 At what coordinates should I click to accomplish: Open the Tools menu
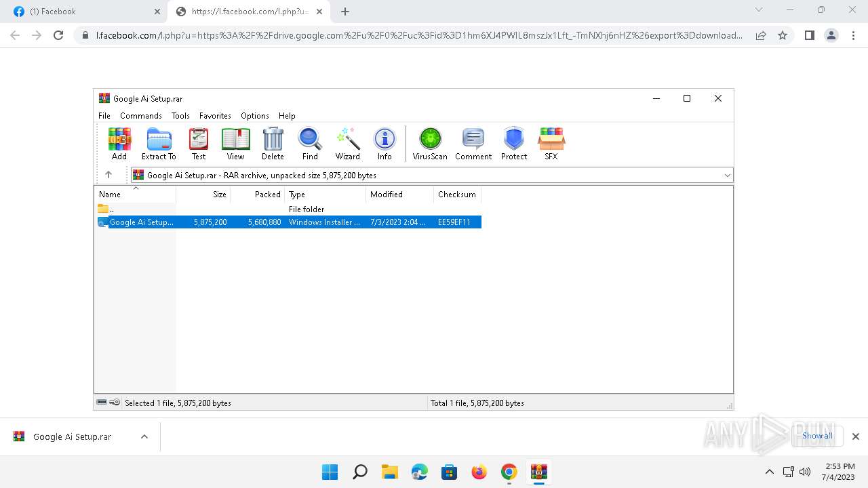[180, 116]
